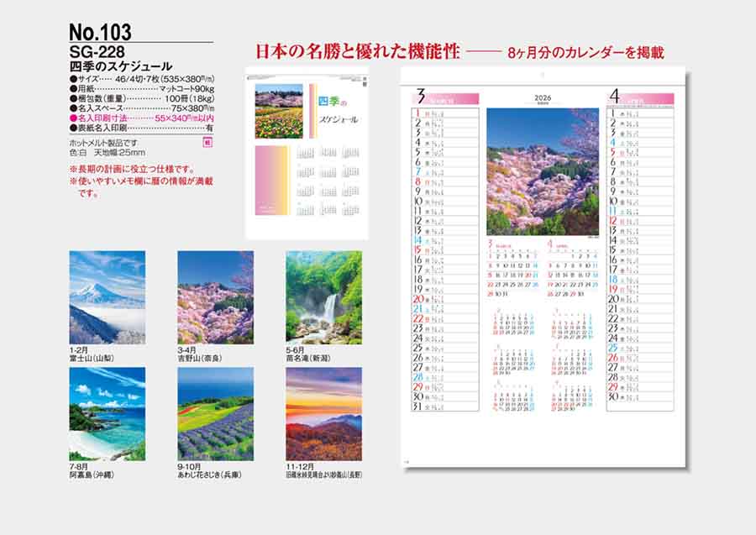Click the headline 日本の名勝と優れた機能性
Image resolution: width=756 pixels, height=535 pixels.
(357, 51)
